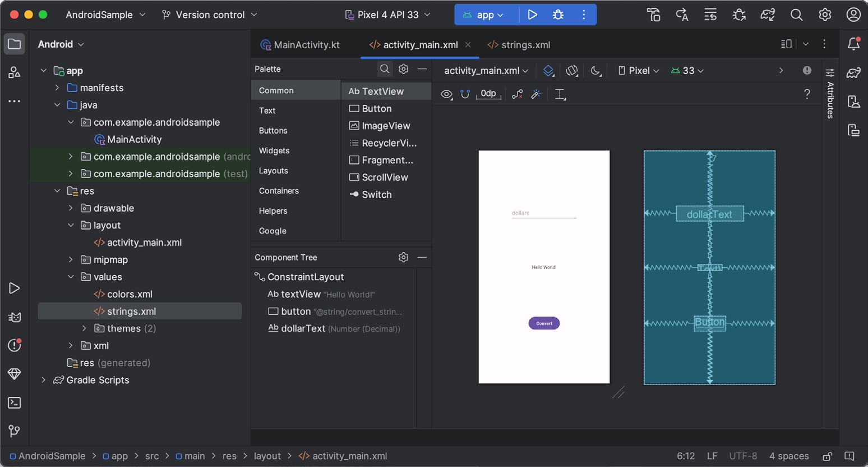The image size is (868, 467).
Task: Open IDE settings gear in title bar
Action: click(825, 15)
